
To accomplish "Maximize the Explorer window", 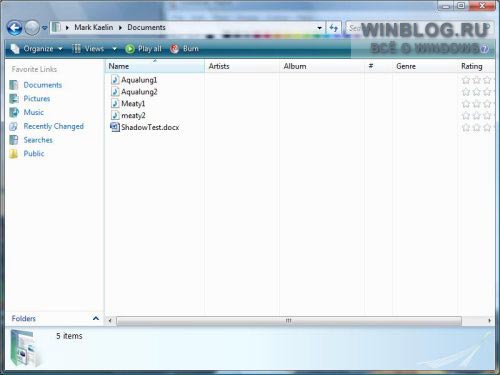I will [x=461, y=6].
